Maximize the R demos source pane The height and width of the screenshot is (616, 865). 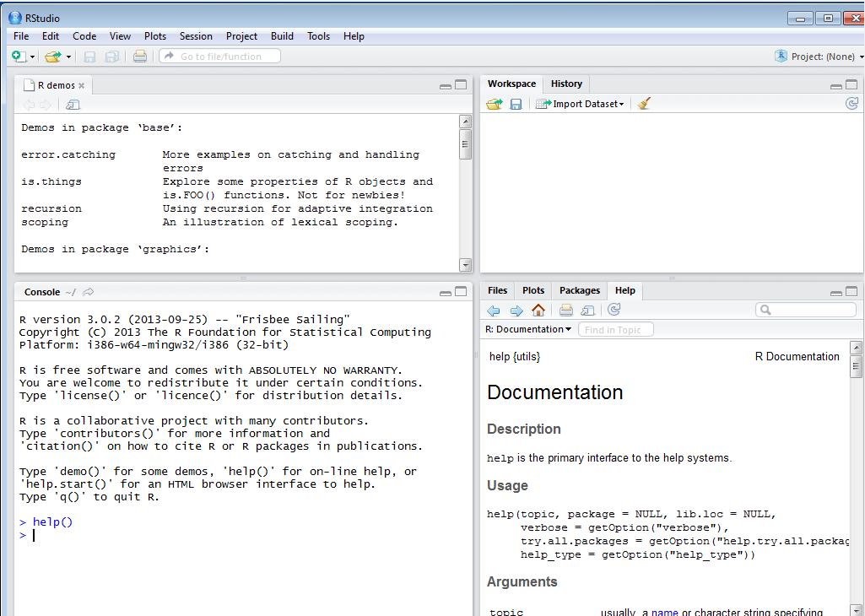(461, 85)
